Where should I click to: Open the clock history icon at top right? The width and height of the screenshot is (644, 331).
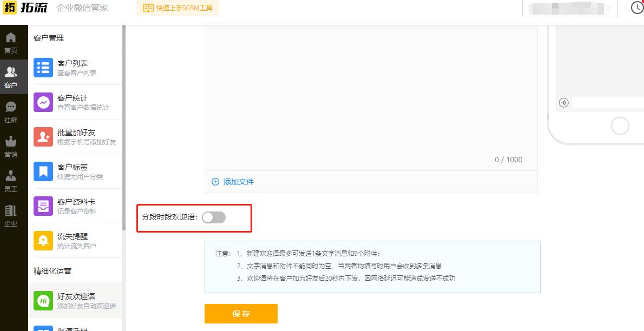tap(636, 8)
